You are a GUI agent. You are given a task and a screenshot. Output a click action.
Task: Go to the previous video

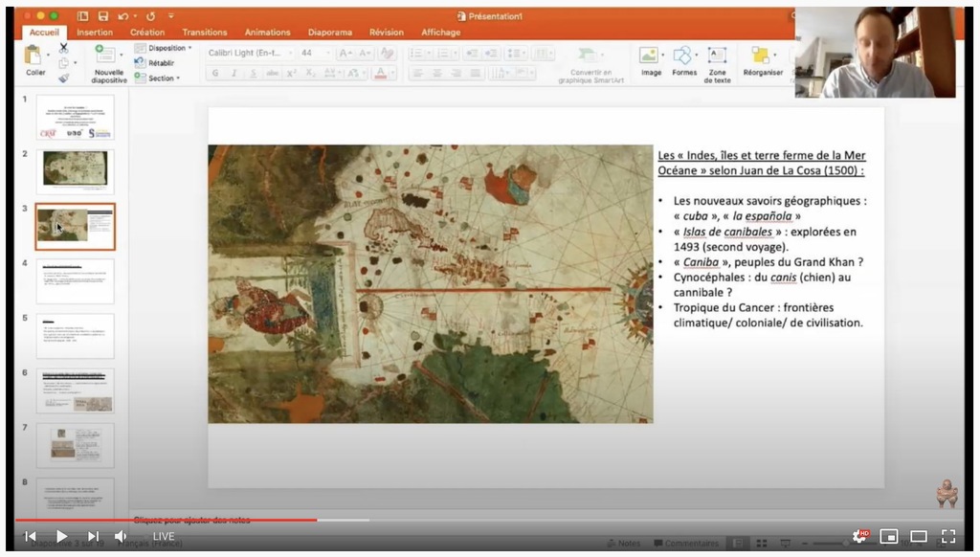coord(30,536)
